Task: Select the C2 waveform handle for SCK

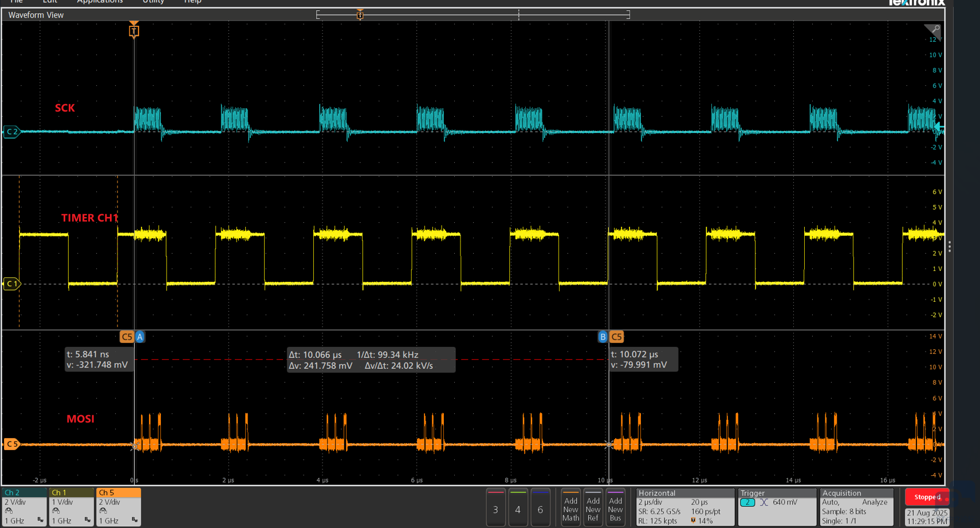Action: [11, 132]
